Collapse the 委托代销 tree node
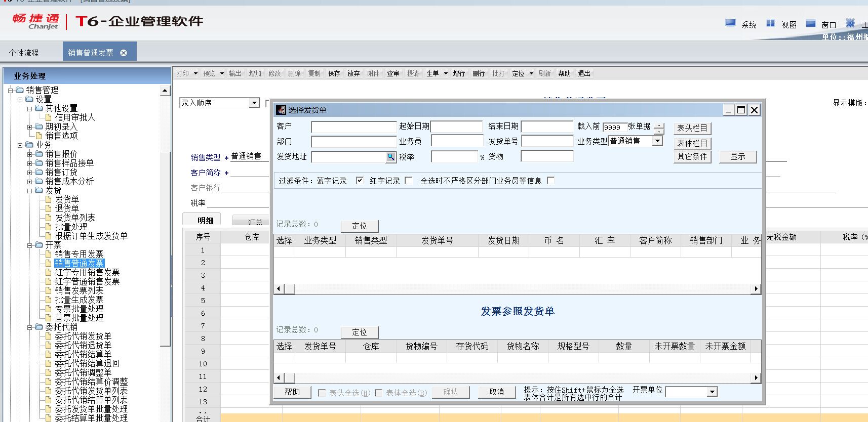 tap(29, 327)
